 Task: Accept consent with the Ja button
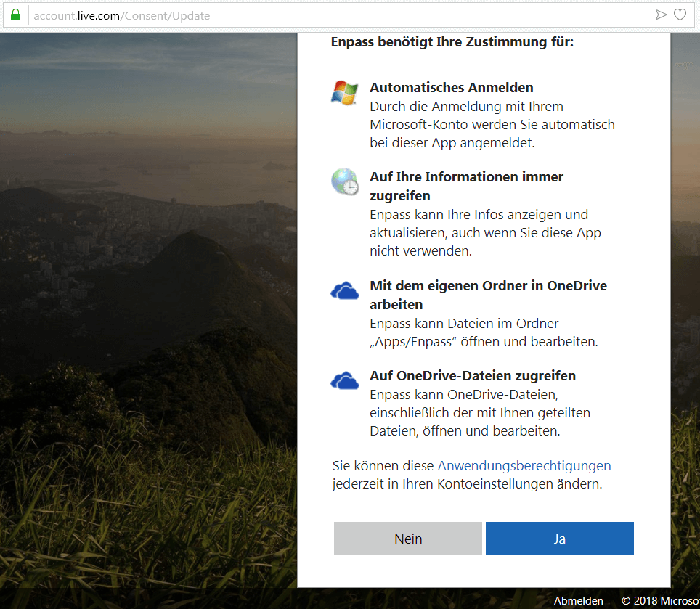[560, 539]
